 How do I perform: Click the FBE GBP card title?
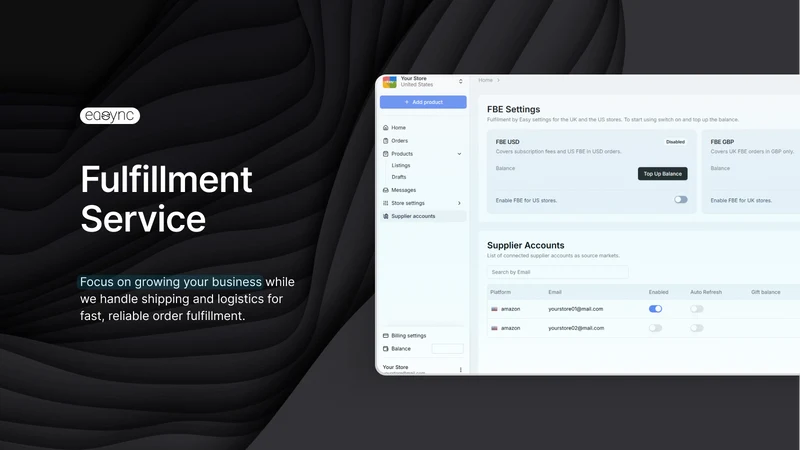tap(722, 142)
